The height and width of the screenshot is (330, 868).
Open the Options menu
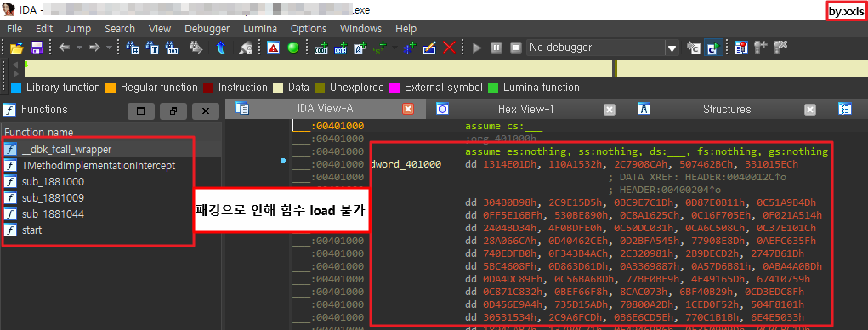(x=309, y=28)
